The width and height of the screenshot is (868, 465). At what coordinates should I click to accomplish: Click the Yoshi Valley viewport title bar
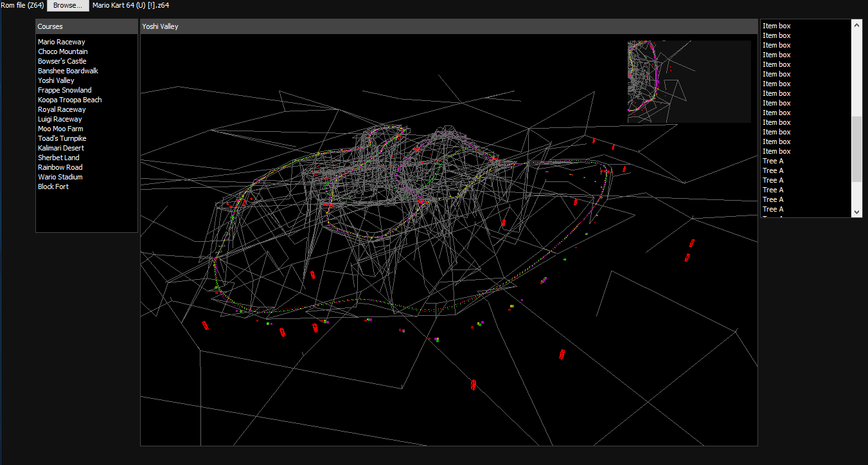click(x=449, y=26)
